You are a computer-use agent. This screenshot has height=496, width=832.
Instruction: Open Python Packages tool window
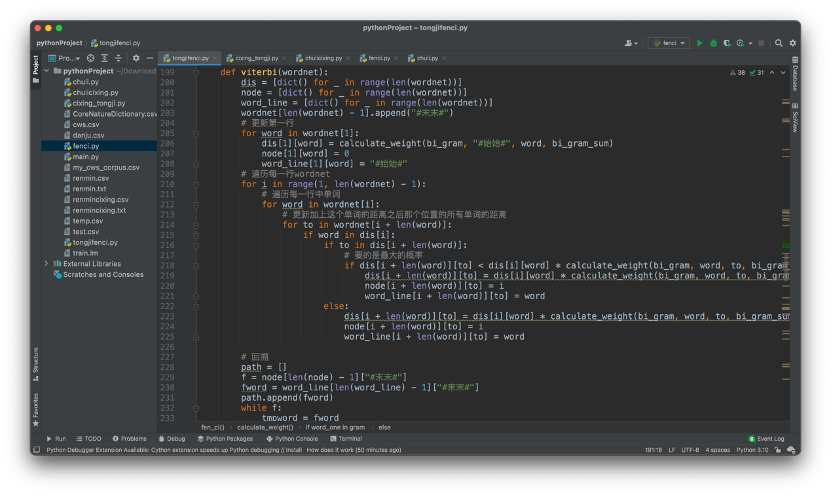coord(225,439)
